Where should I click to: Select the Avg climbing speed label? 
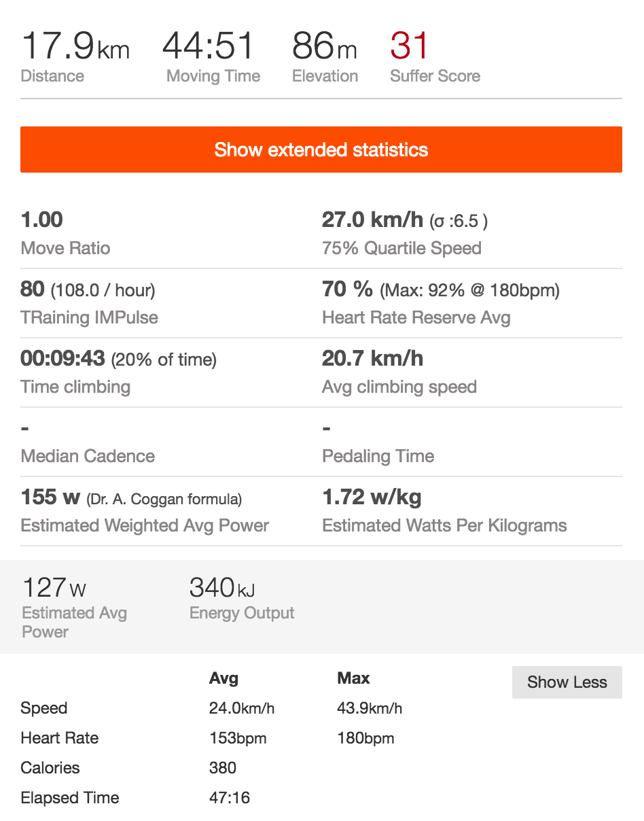click(399, 387)
